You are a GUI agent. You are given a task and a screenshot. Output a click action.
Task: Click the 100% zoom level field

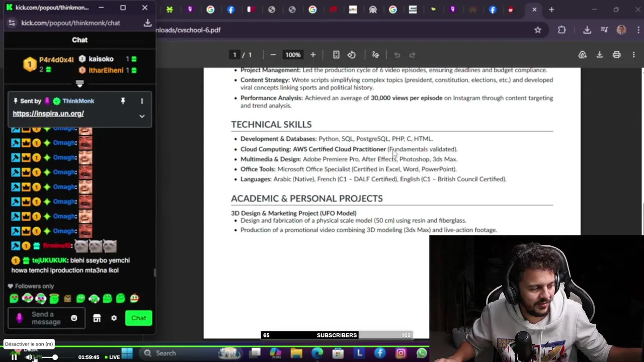click(293, 55)
